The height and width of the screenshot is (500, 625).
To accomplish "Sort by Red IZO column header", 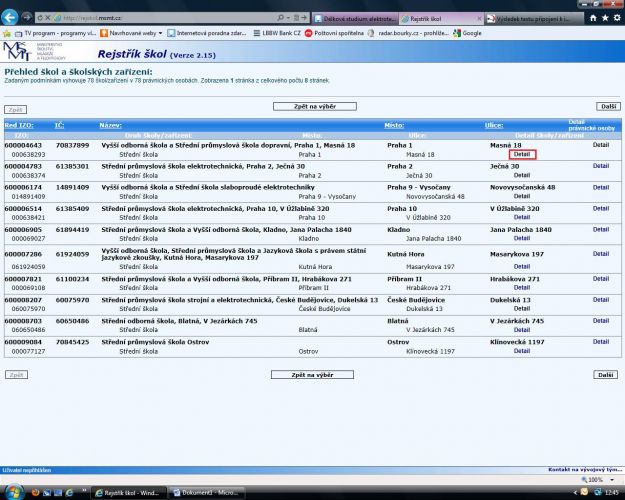I will (19, 125).
